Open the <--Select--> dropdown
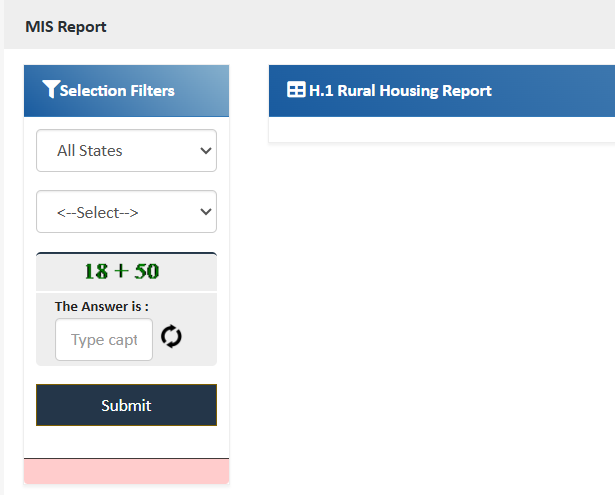615x495 pixels. 126,212
